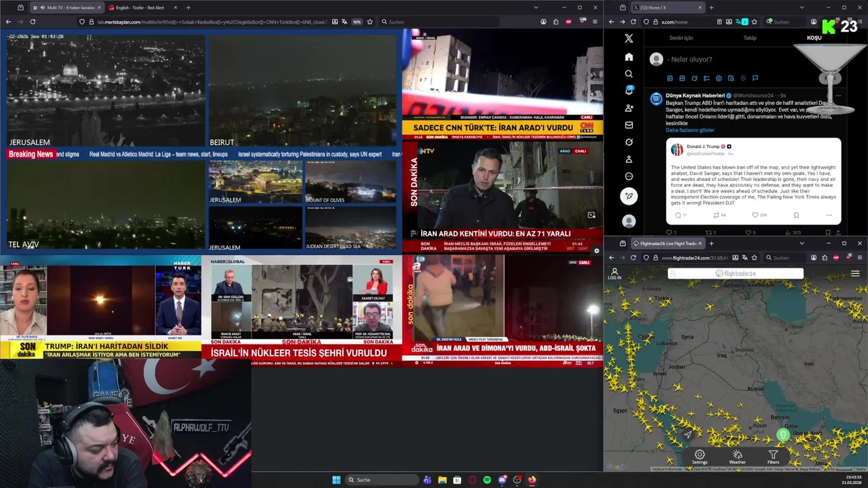Switch to Senin için tab on X
This screenshot has height=488, width=868.
pyautogui.click(x=681, y=38)
